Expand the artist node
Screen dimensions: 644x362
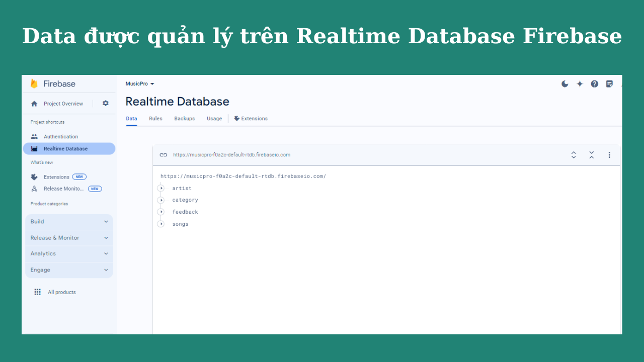pos(161,188)
